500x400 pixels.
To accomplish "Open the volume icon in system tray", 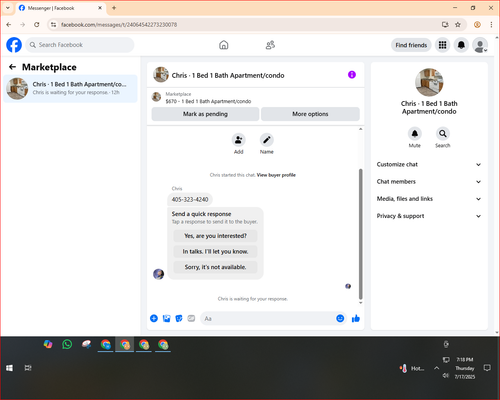I will click(x=446, y=376).
